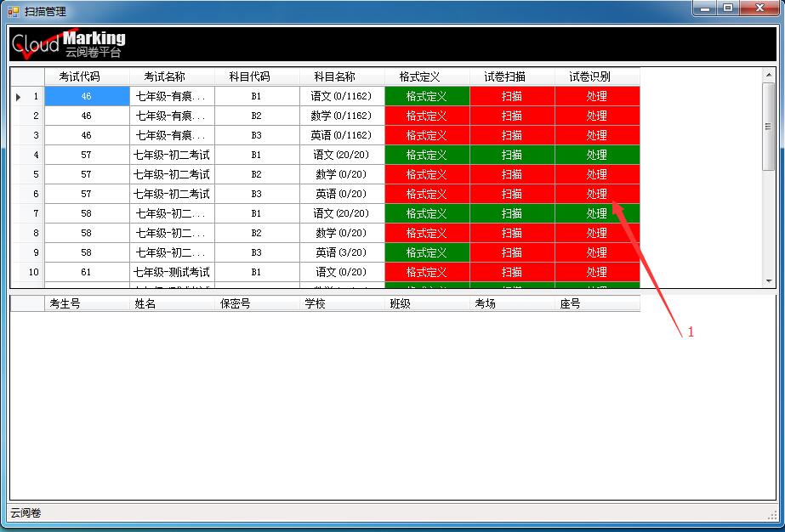Click the 扫描管理 window title icon

click(x=13, y=10)
